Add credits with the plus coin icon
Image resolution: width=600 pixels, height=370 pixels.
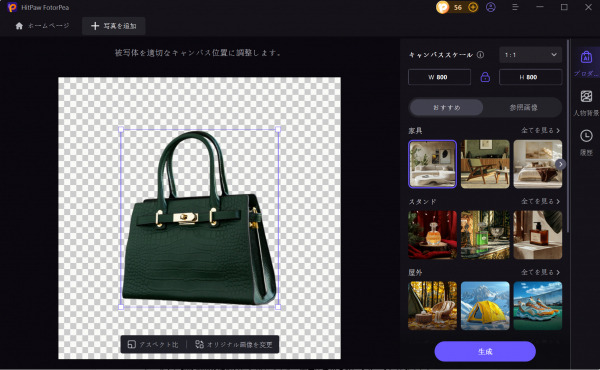click(x=473, y=7)
